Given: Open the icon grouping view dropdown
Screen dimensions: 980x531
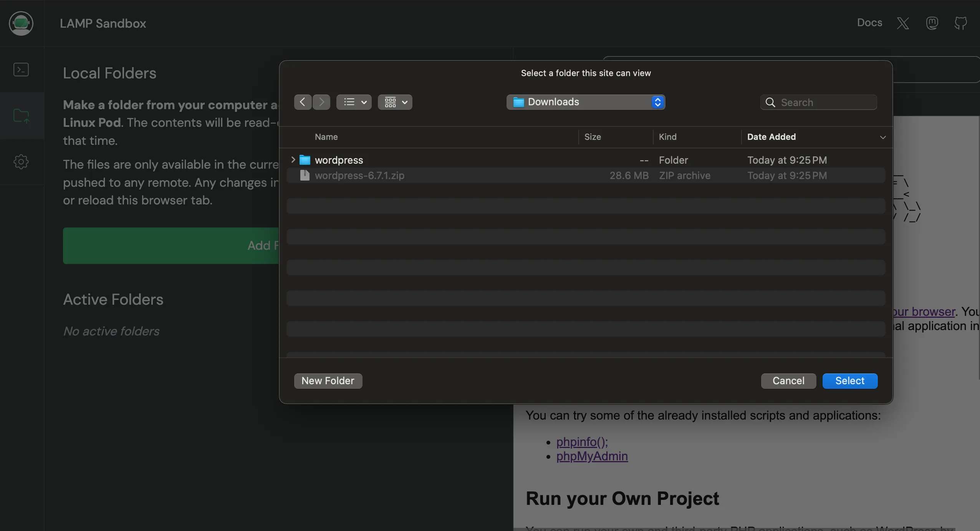Looking at the screenshot, I should tap(395, 102).
